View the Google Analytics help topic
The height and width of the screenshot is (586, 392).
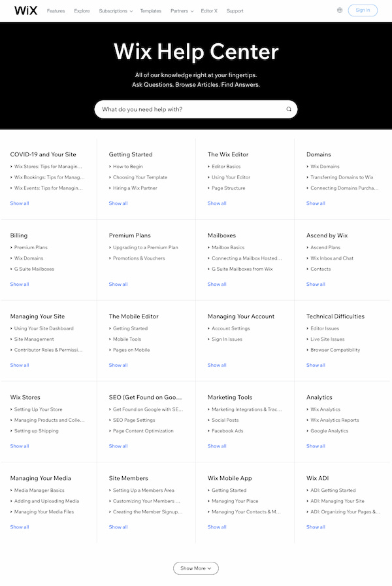pos(329,431)
